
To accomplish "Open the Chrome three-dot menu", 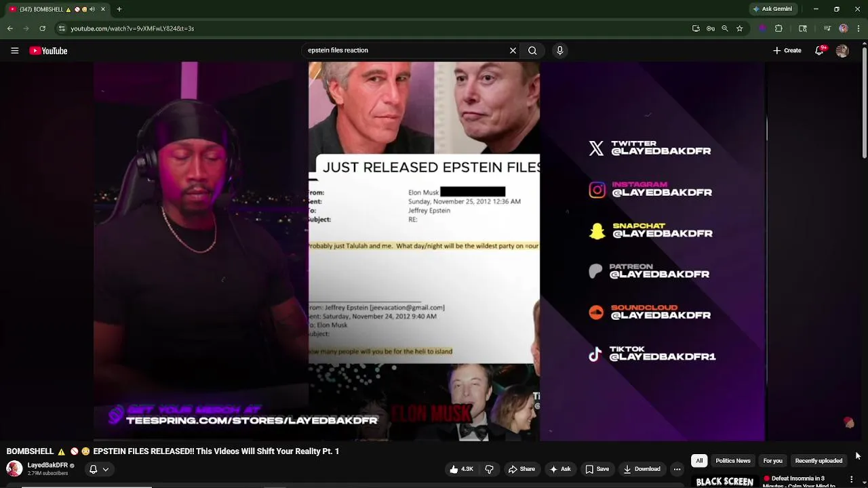I will (x=859, y=28).
